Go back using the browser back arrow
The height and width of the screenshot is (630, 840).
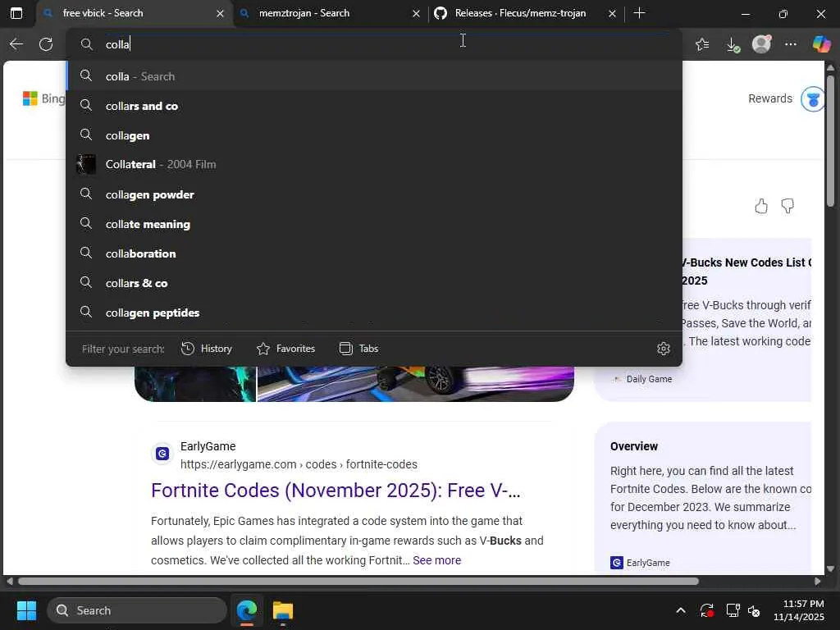pos(16,44)
